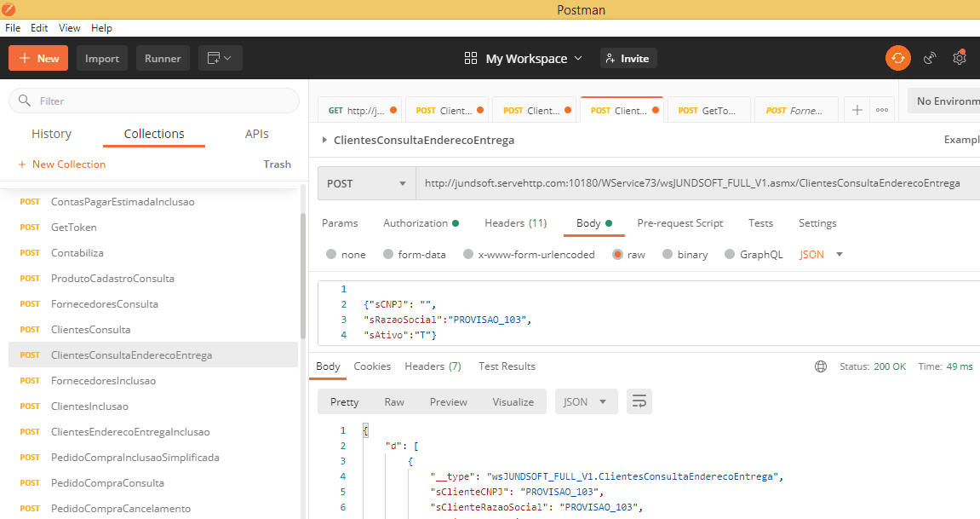Click the New Collection link
This screenshot has width=980, height=519.
click(x=62, y=164)
